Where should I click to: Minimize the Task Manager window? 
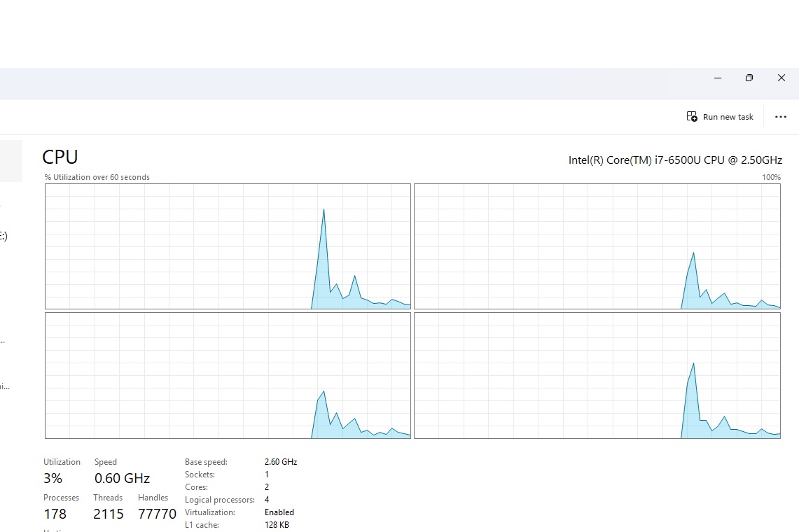(x=718, y=78)
